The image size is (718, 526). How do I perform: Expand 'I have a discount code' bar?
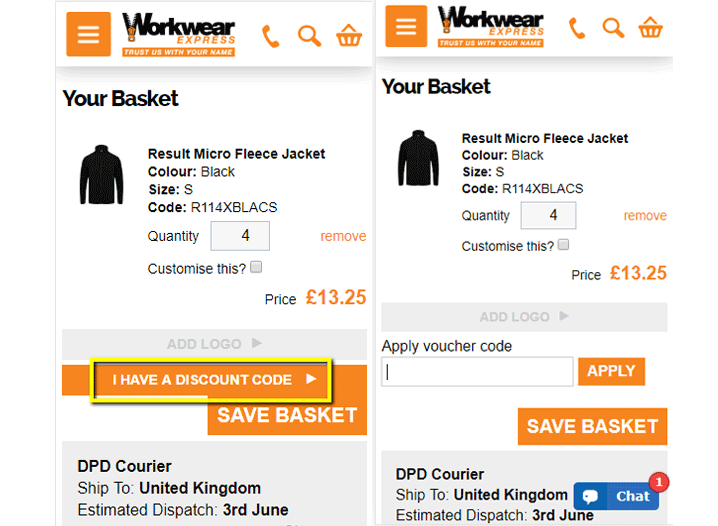214,380
